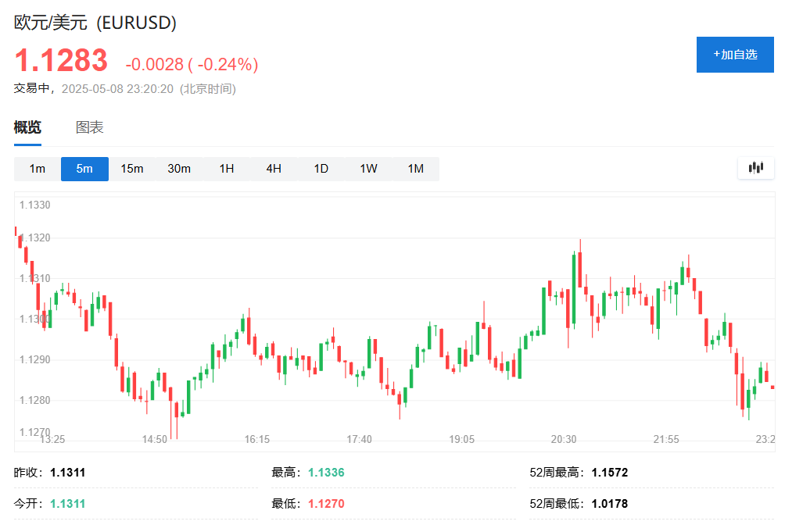785x532 pixels.
Task: Select the 30m timeframe
Action: click(x=179, y=169)
